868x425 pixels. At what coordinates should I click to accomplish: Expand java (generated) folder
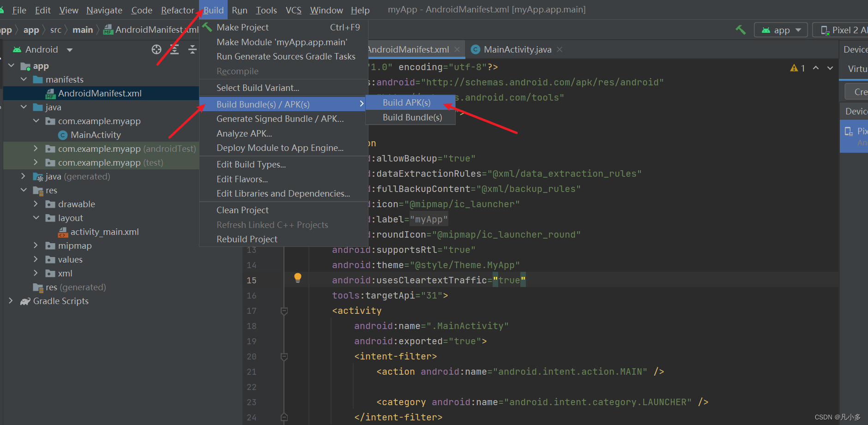(x=24, y=176)
